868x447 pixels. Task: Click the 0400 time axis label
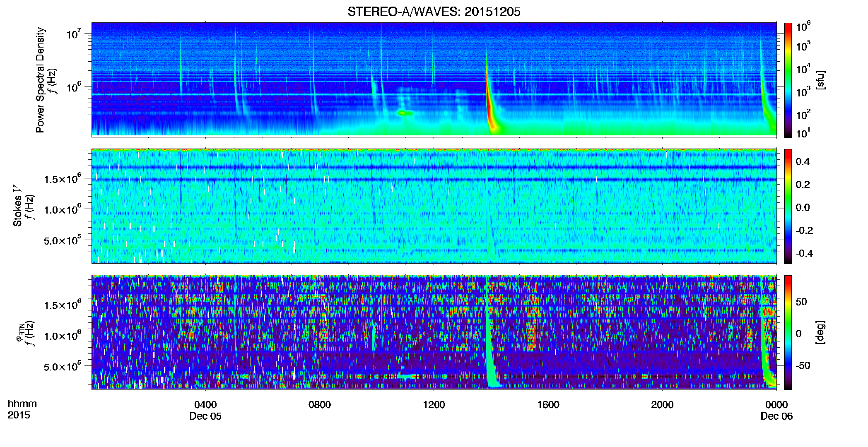(x=205, y=404)
